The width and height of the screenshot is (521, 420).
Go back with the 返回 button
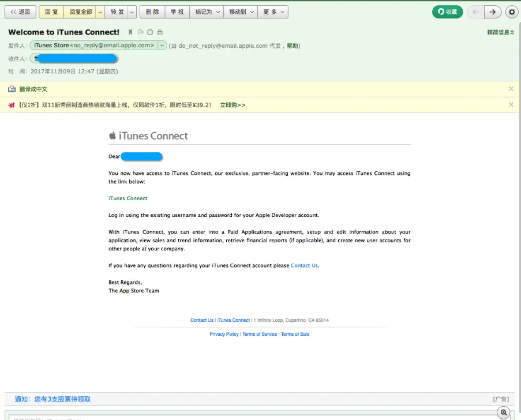tap(20, 12)
